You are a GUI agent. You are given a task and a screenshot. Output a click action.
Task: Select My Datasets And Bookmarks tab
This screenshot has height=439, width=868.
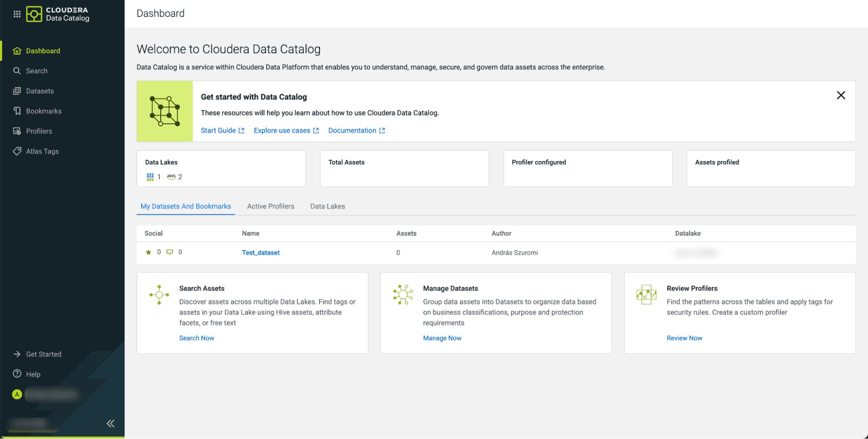185,206
